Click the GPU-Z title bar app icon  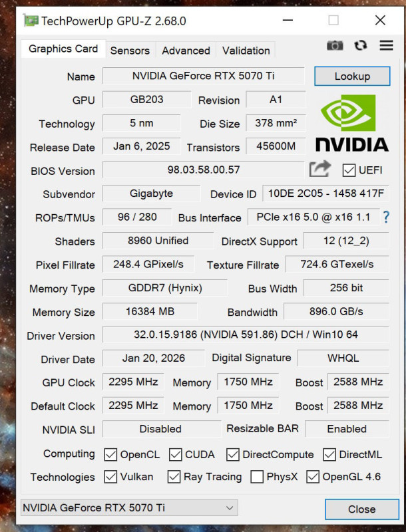tap(31, 21)
